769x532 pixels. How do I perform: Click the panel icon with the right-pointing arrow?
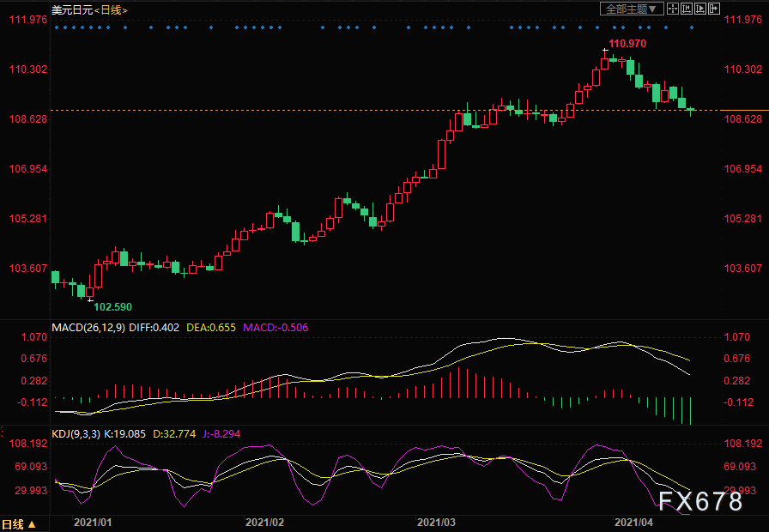714,9
